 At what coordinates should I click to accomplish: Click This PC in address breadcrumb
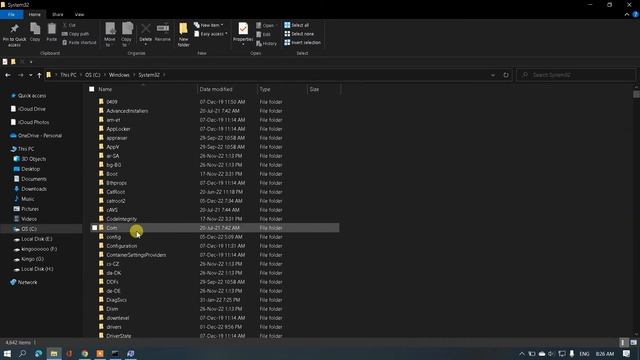[x=68, y=75]
